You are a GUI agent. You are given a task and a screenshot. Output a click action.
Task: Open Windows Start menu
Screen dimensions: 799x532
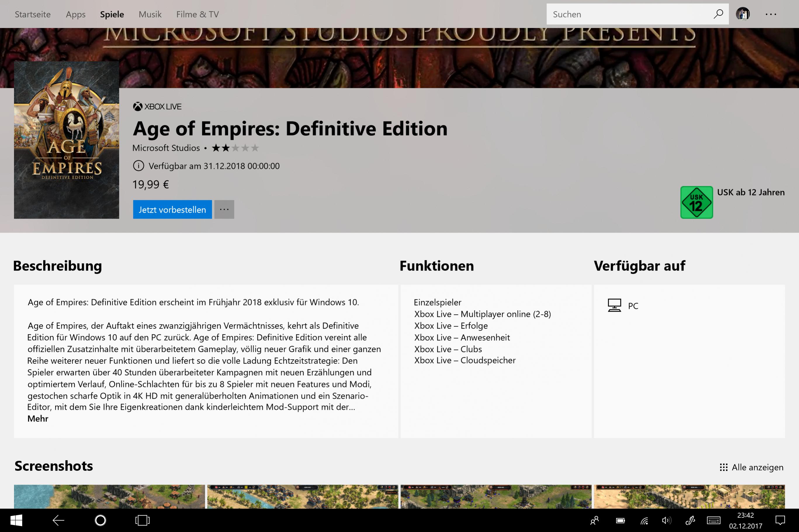[x=16, y=520]
